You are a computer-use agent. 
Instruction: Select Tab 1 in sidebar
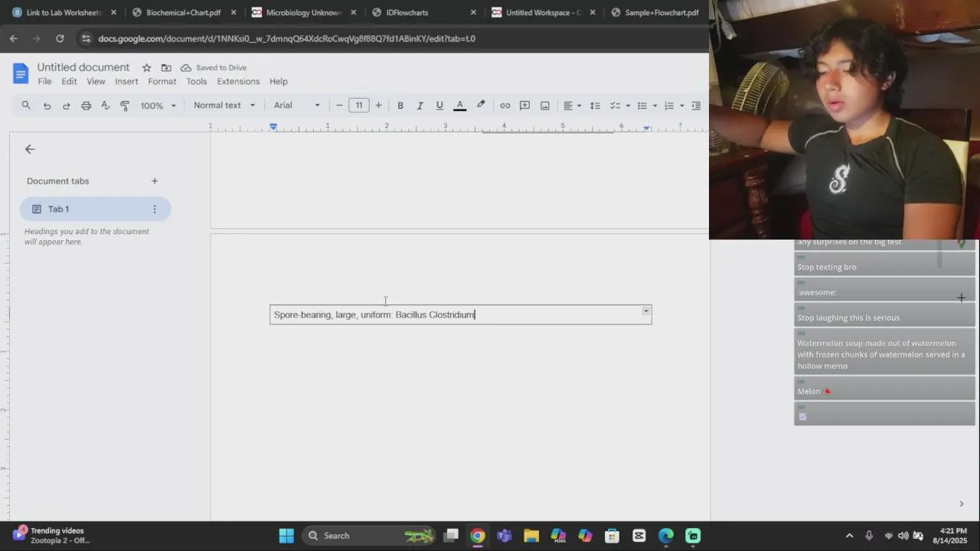(95, 209)
